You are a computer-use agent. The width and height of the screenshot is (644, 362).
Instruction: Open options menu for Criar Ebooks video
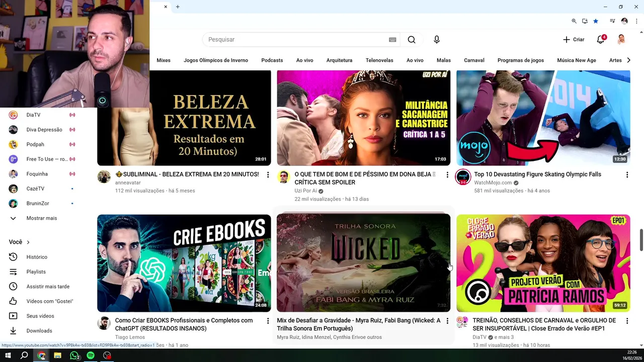[x=268, y=321]
